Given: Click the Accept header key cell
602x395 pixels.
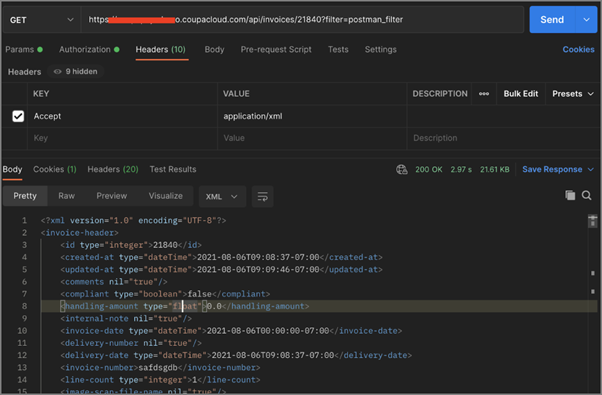Looking at the screenshot, I should (x=122, y=116).
